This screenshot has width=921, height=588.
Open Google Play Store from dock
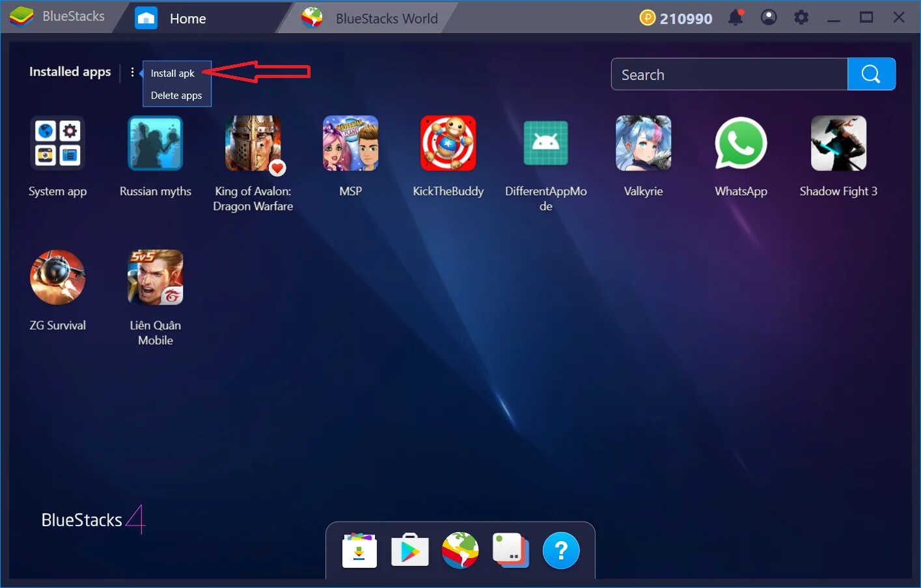[x=409, y=550]
